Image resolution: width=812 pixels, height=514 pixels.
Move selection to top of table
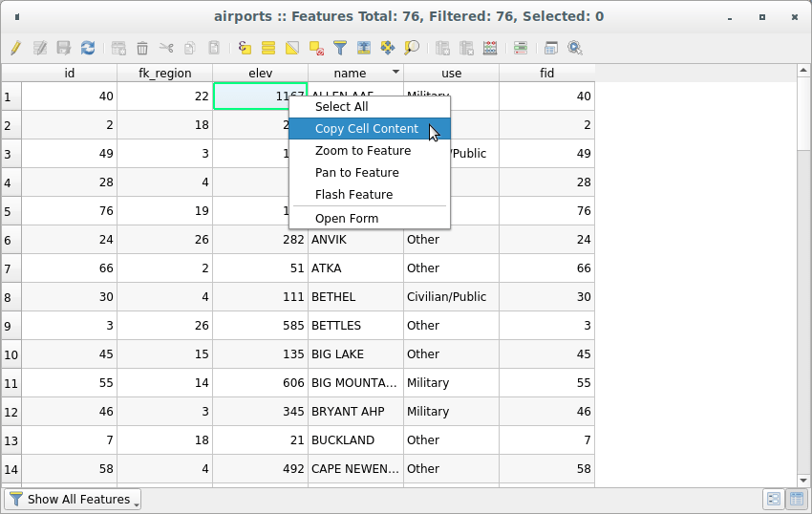point(364,48)
